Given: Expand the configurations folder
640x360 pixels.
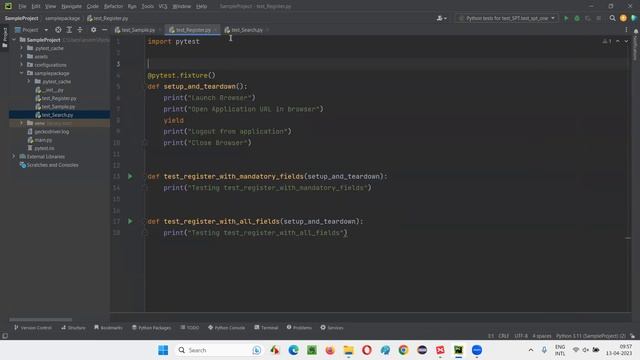Looking at the screenshot, I should (22, 64).
